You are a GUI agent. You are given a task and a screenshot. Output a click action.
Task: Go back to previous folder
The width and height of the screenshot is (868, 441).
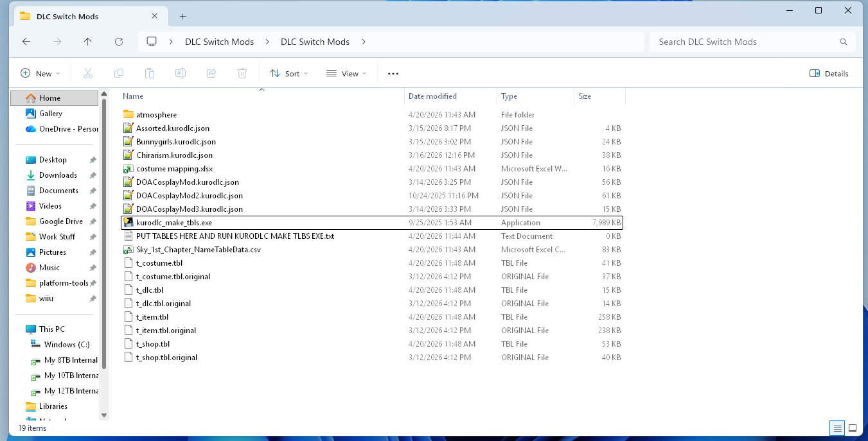26,42
